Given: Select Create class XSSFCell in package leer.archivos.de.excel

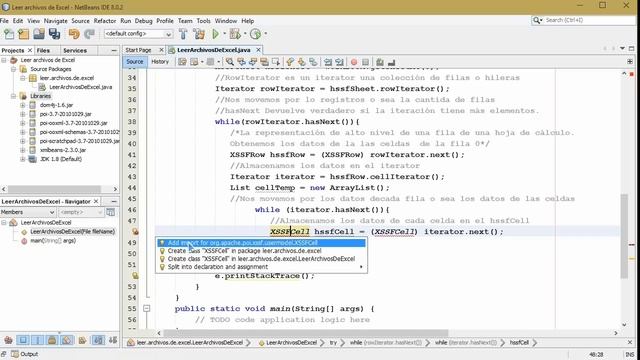Looking at the screenshot, I should 262,251.
